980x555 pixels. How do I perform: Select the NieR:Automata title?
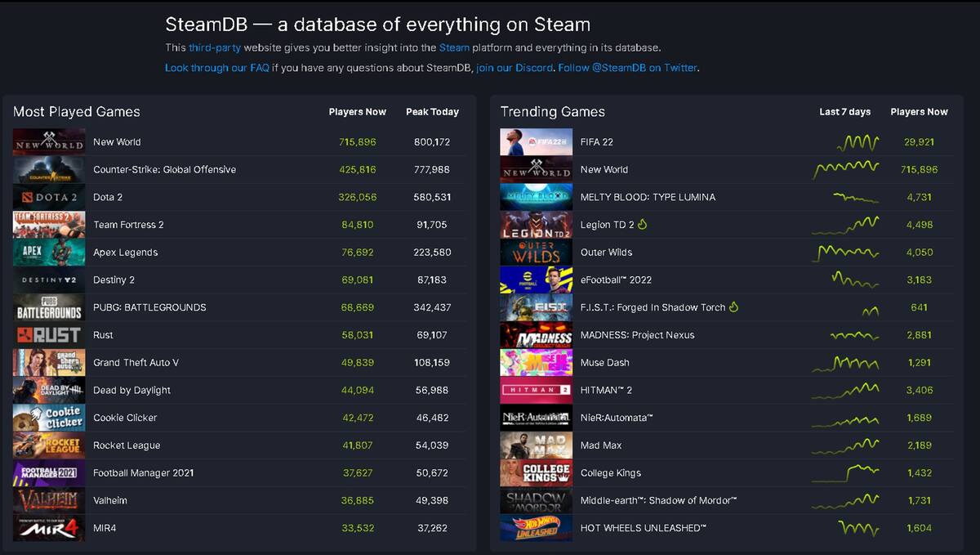(617, 418)
